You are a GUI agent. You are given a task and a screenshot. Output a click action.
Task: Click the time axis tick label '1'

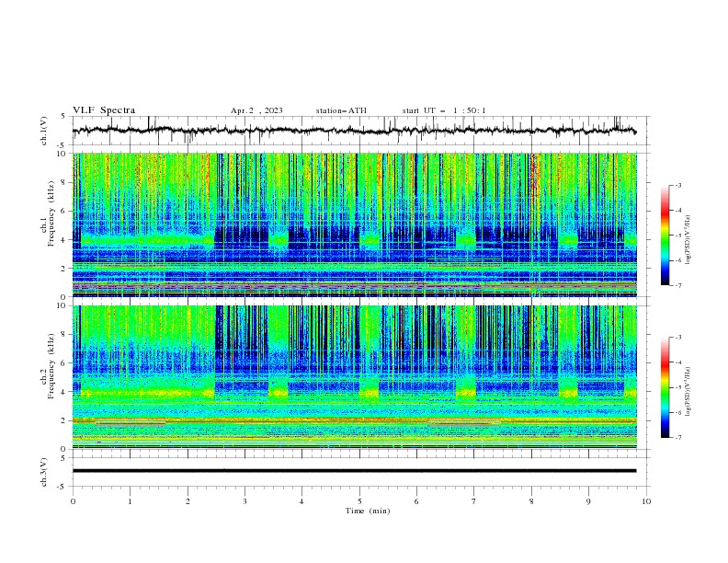130,501
